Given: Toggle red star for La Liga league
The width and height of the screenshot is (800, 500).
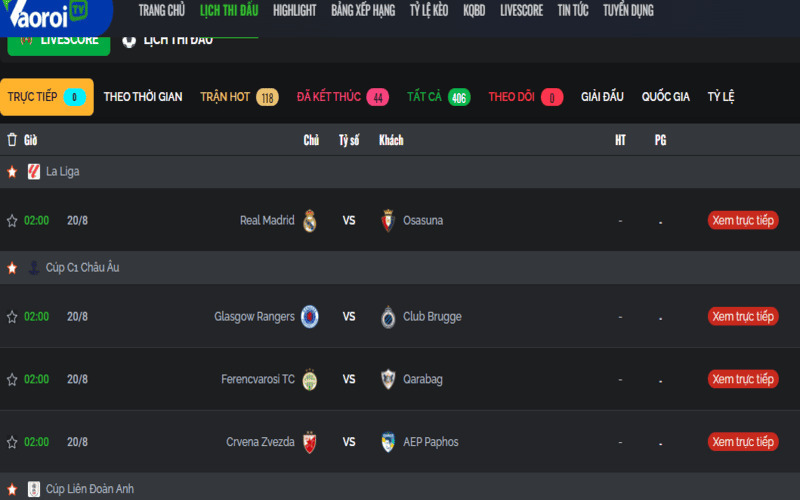Looking at the screenshot, I should [12, 172].
